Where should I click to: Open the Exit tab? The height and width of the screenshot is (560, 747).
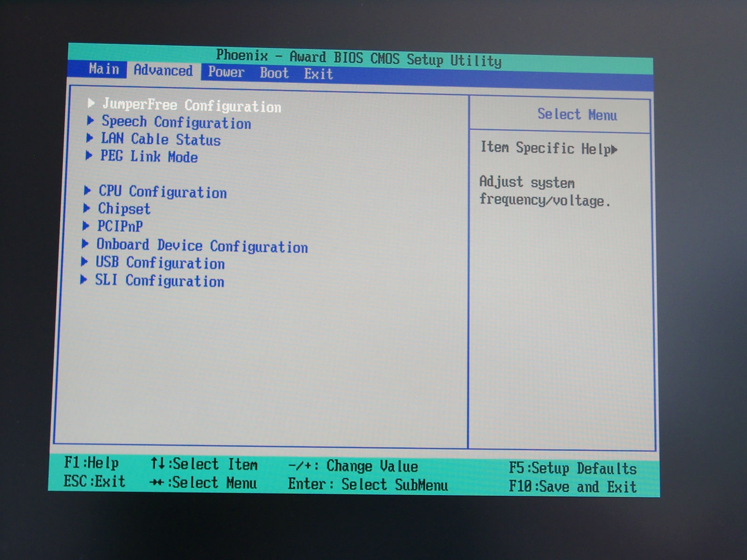point(318,74)
